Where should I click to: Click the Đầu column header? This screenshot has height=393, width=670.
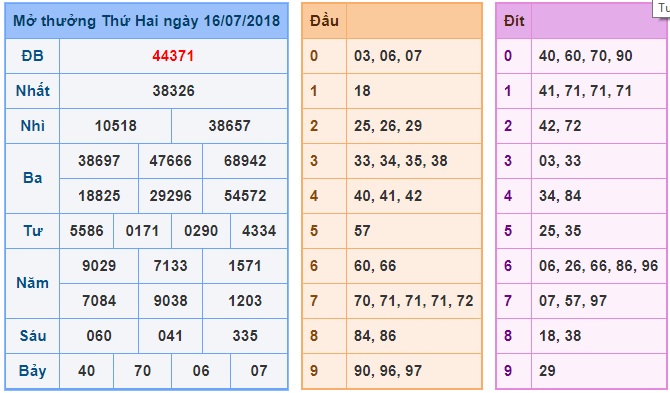(324, 21)
